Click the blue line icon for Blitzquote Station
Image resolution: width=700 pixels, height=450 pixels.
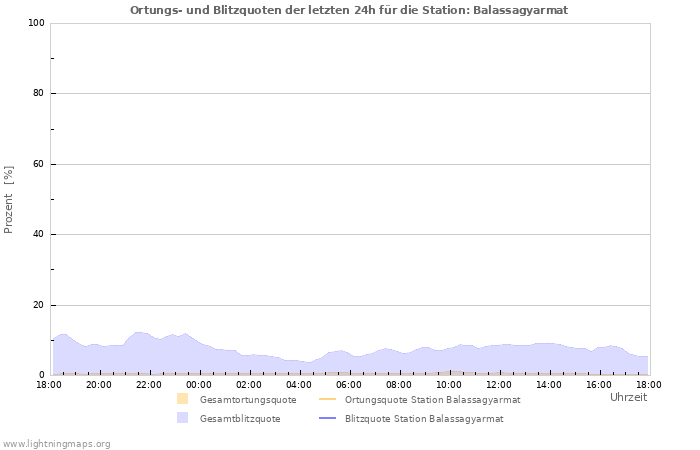click(327, 418)
